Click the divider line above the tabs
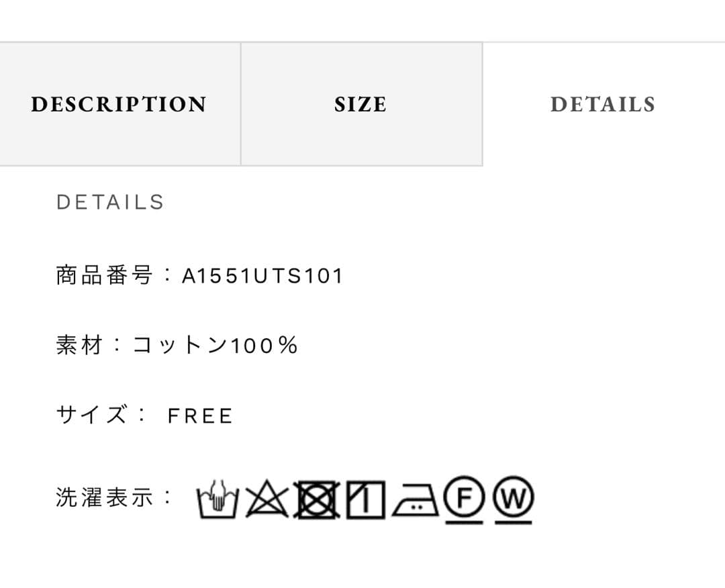 362,42
